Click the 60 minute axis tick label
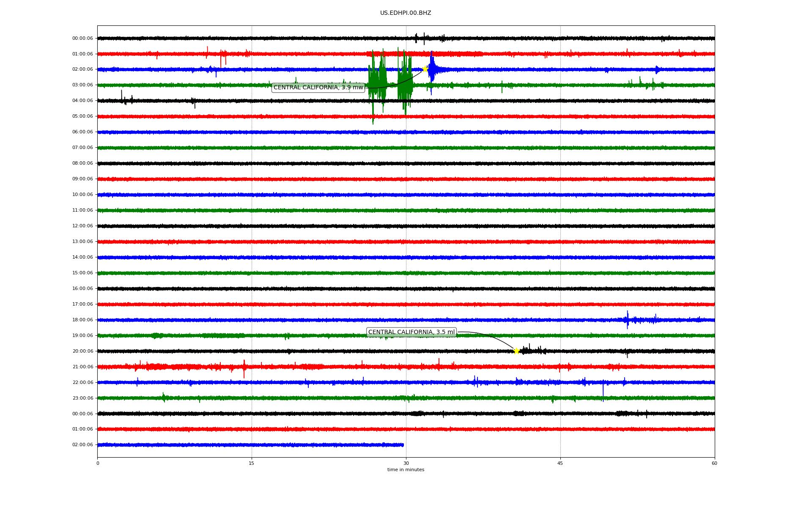The height and width of the screenshot is (508, 812). 714,463
